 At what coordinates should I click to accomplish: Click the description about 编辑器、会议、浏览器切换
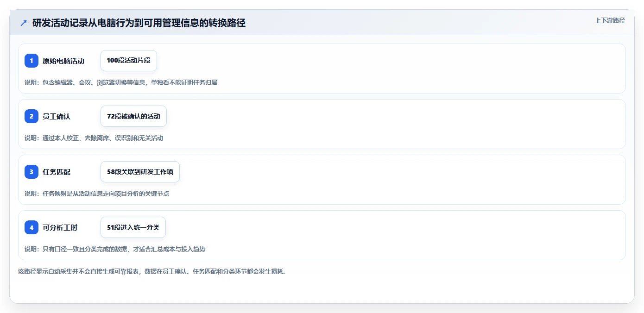121,82
